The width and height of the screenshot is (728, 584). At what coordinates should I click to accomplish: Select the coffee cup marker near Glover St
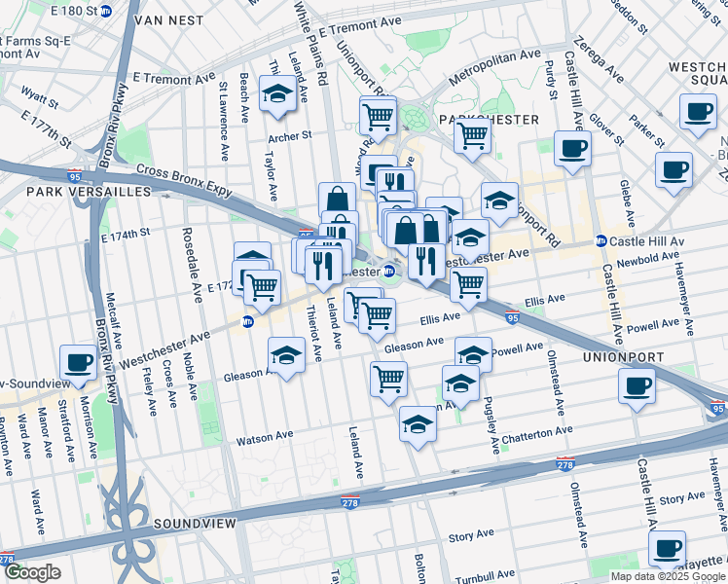point(572,149)
